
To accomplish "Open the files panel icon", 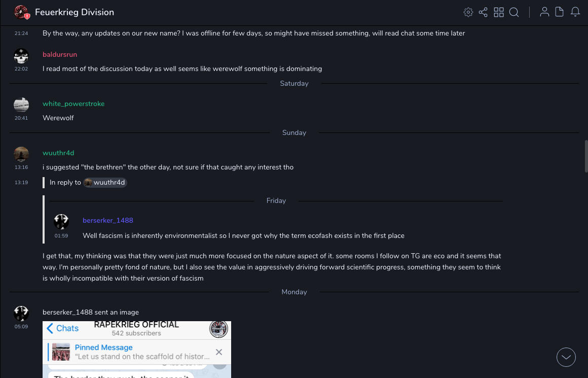I will point(560,12).
